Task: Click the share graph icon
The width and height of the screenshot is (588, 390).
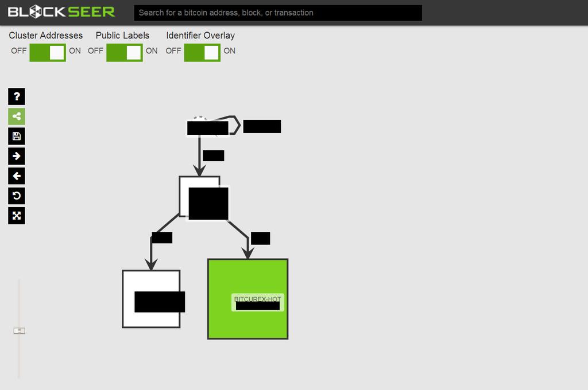Action: [x=17, y=116]
